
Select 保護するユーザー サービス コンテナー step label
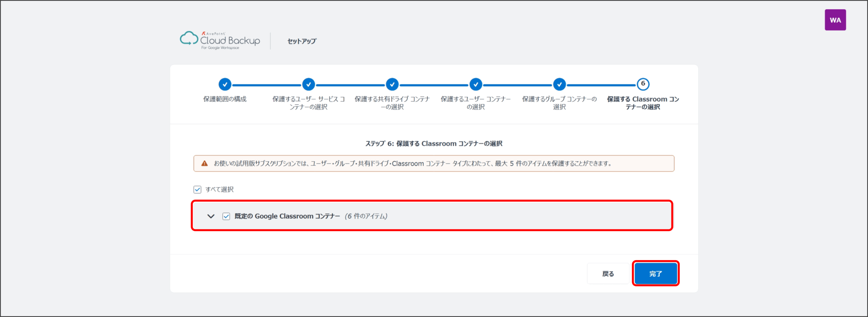[x=308, y=103]
